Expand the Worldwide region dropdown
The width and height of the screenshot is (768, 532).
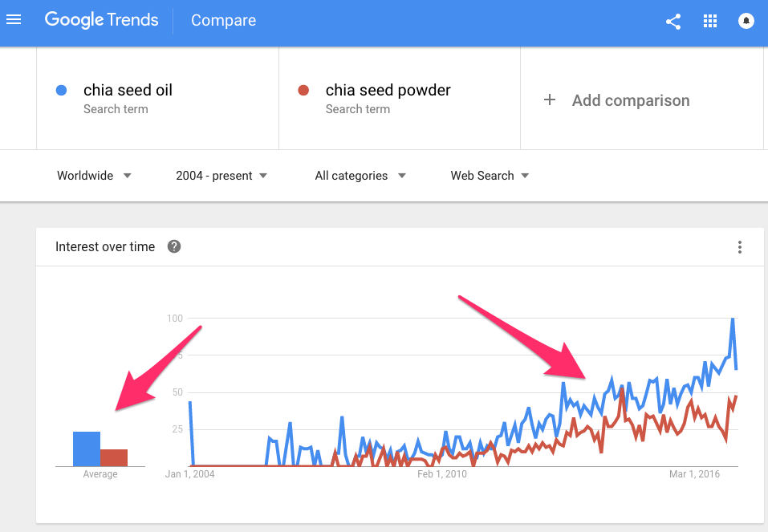[94, 176]
